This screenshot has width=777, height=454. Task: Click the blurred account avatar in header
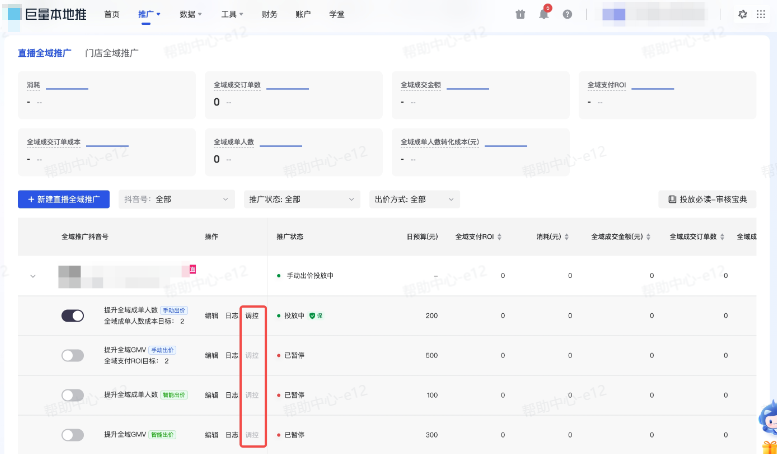pos(613,14)
